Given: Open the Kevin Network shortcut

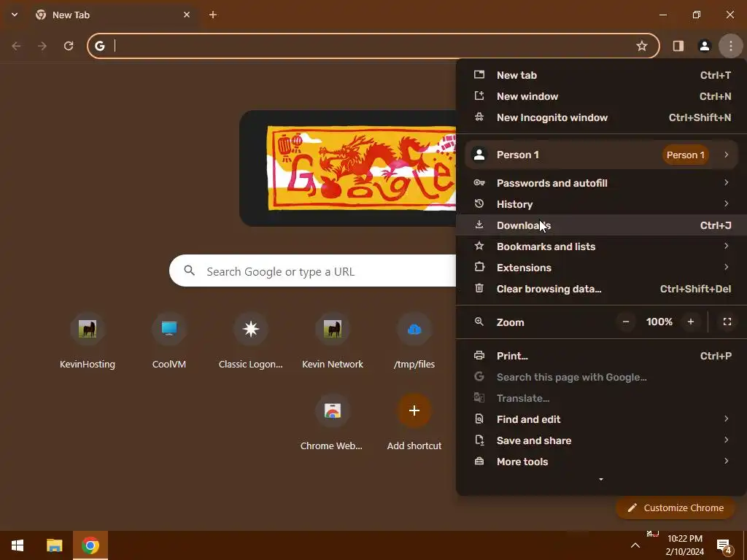Looking at the screenshot, I should [x=333, y=342].
